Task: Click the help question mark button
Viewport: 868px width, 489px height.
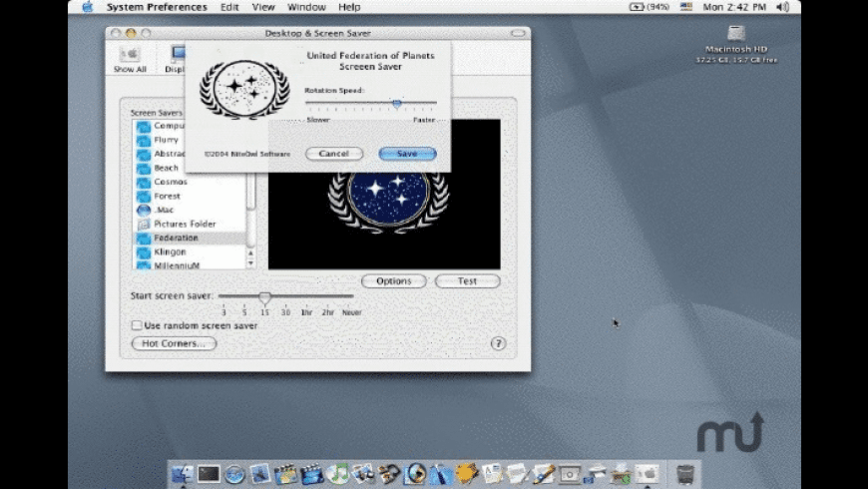Action: click(x=499, y=343)
